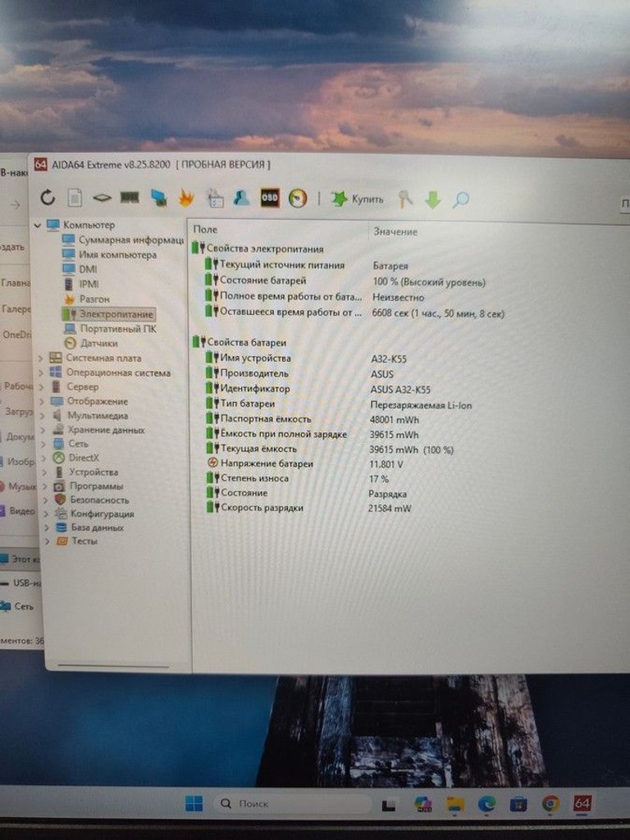The width and height of the screenshot is (630, 840).
Task: Expand the Отображение tree node
Action: tap(43, 401)
